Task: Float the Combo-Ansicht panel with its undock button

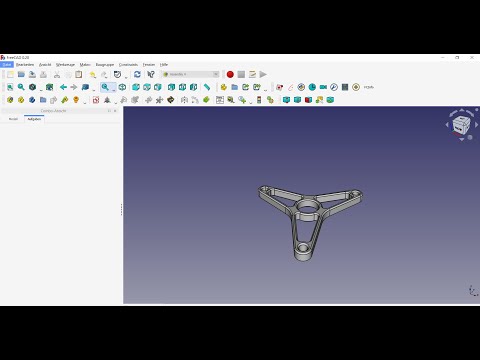Action: coord(109,111)
